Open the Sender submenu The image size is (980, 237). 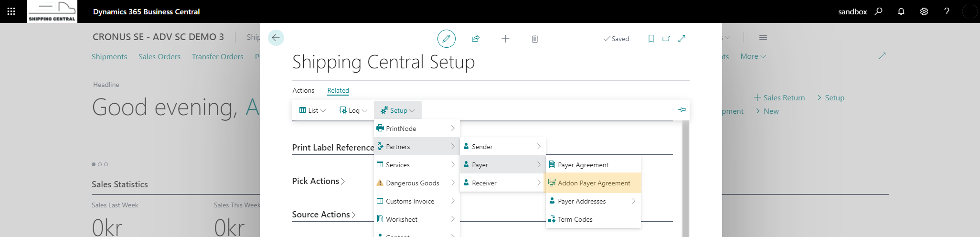502,147
